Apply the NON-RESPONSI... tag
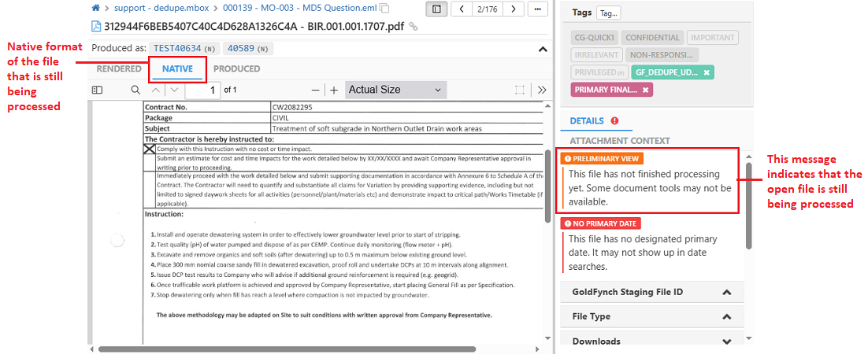The image size is (868, 358). (x=662, y=55)
